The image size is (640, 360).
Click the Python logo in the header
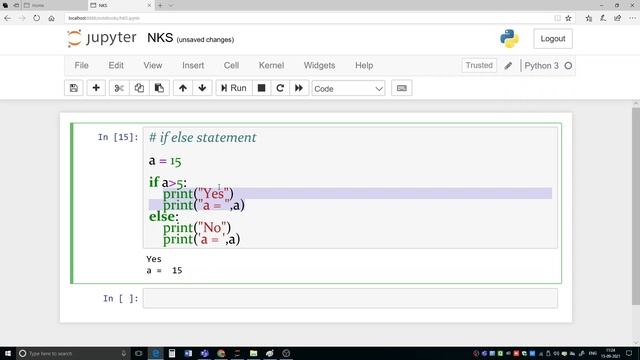point(509,39)
